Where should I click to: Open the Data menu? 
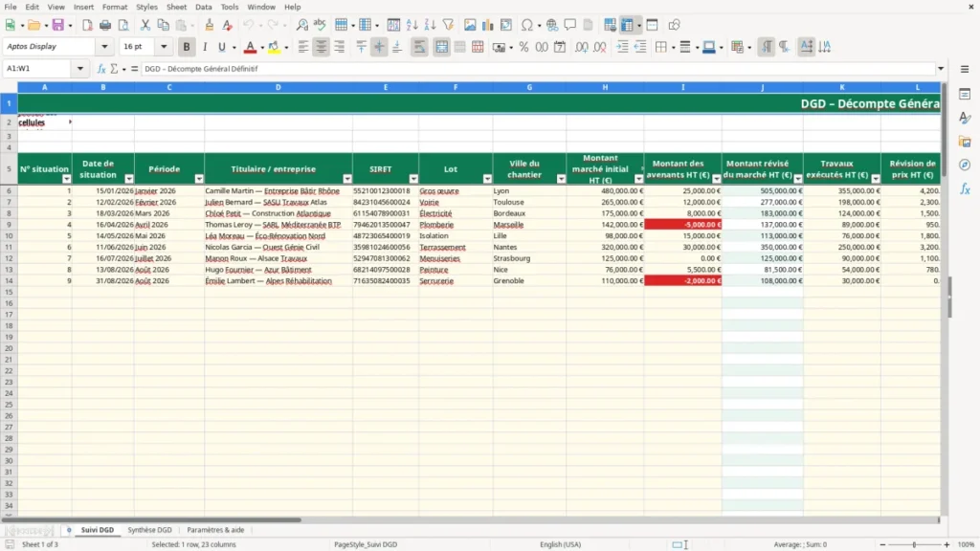click(x=203, y=7)
